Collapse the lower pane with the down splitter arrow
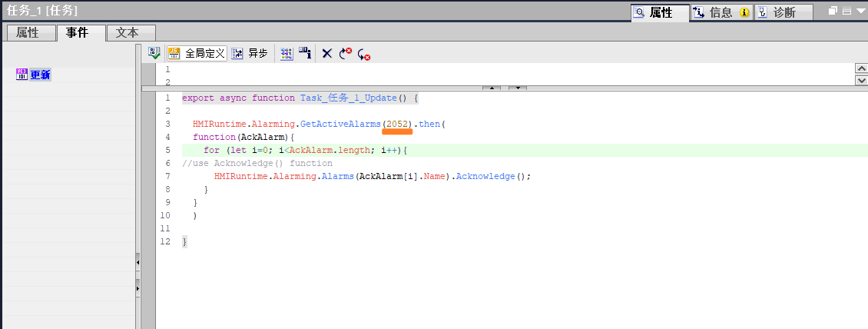 tap(518, 88)
